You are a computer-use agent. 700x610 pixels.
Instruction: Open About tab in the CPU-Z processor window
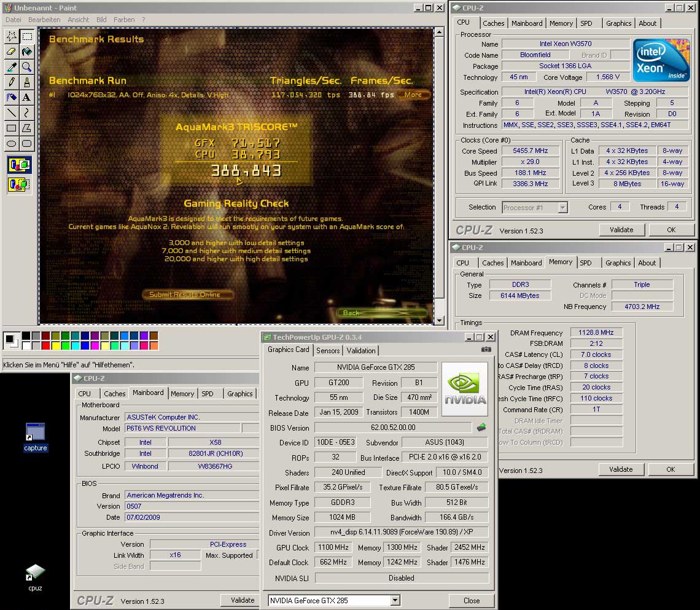coord(647,23)
